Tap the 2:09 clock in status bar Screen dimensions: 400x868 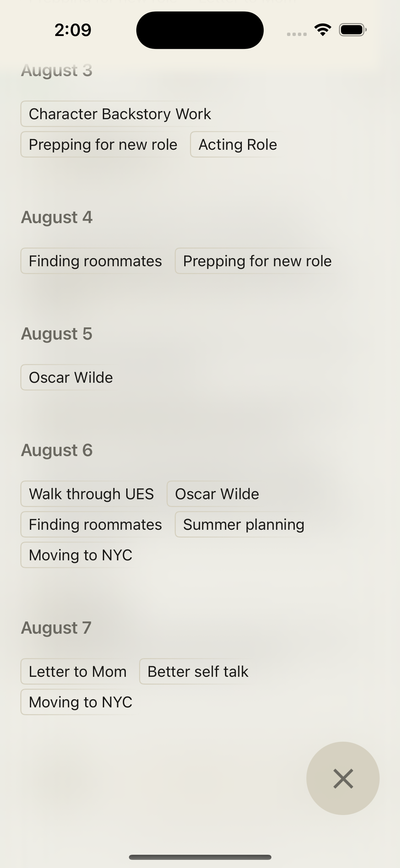click(x=73, y=30)
